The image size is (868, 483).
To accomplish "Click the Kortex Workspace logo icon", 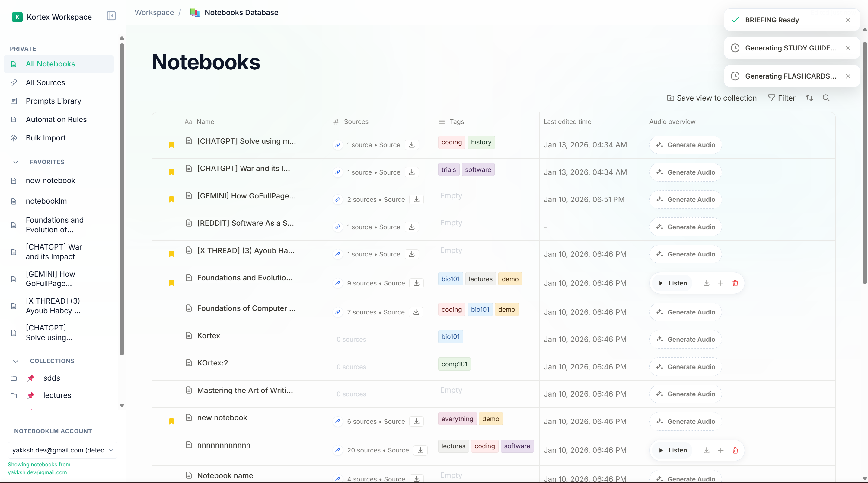I will (x=17, y=17).
